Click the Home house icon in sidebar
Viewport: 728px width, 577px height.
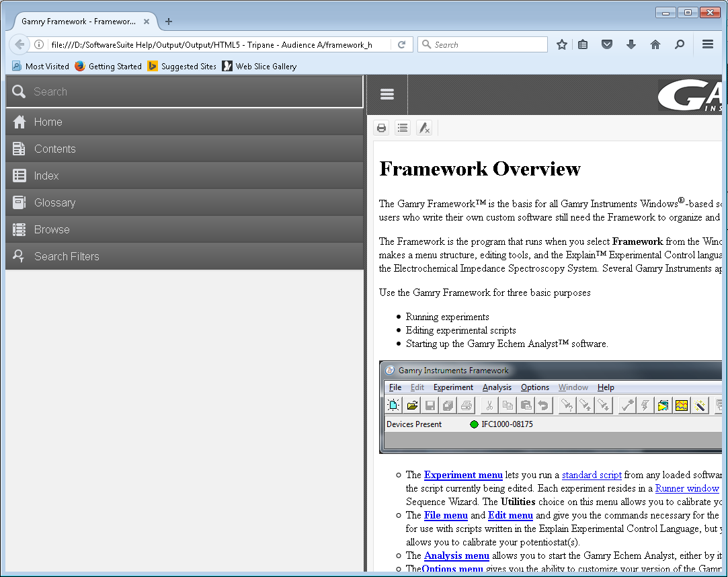pyautogui.click(x=19, y=122)
